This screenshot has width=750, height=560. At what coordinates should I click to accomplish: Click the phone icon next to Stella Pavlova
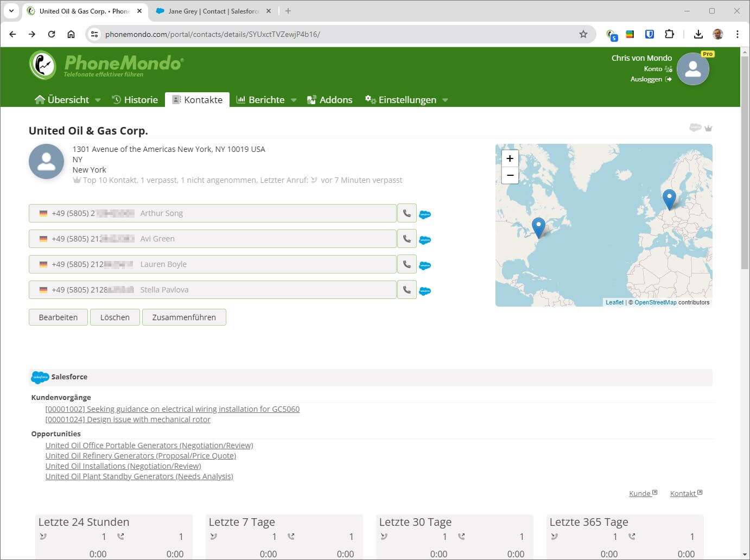coord(406,289)
